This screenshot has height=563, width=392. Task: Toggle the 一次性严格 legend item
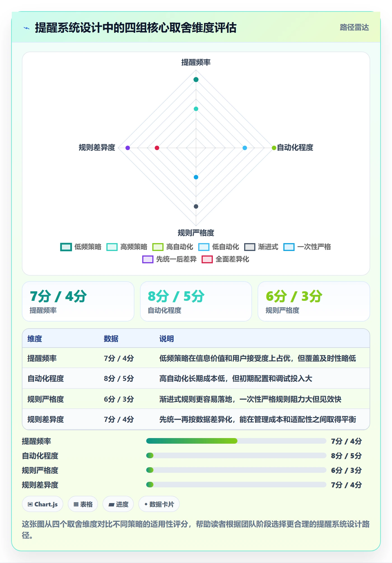click(x=307, y=247)
